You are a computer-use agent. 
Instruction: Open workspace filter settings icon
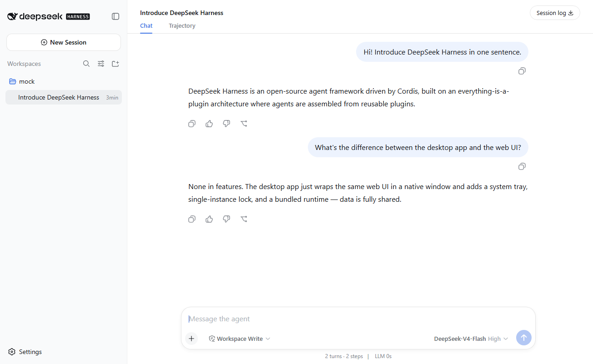pyautogui.click(x=101, y=64)
